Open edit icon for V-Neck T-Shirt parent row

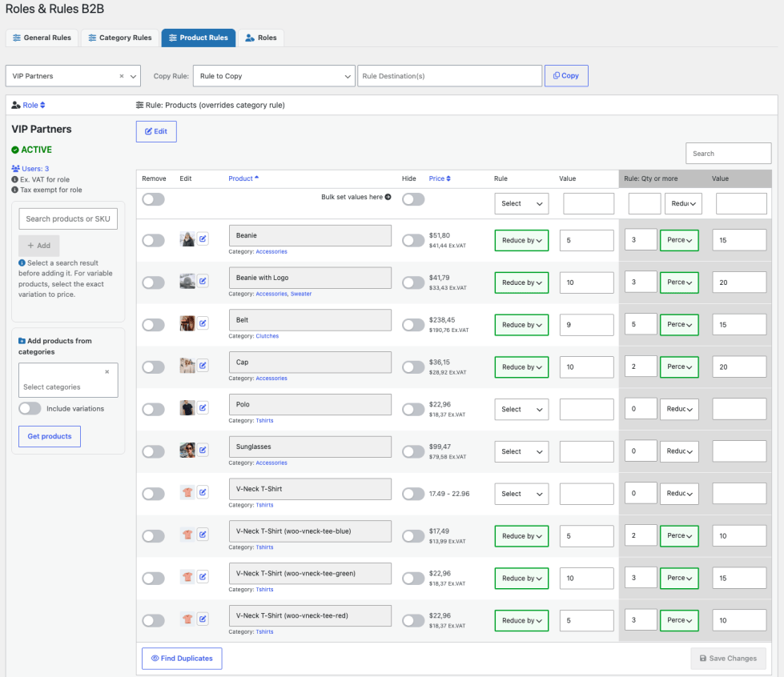[203, 493]
